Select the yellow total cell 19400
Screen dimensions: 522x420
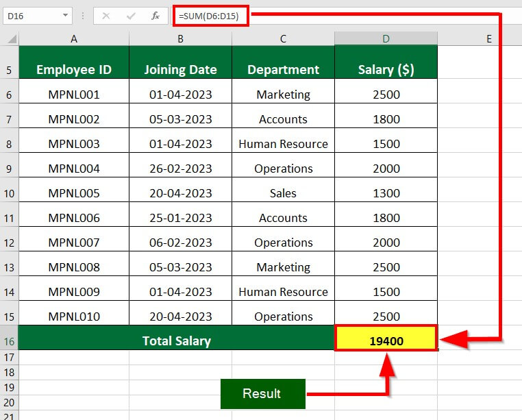point(386,338)
